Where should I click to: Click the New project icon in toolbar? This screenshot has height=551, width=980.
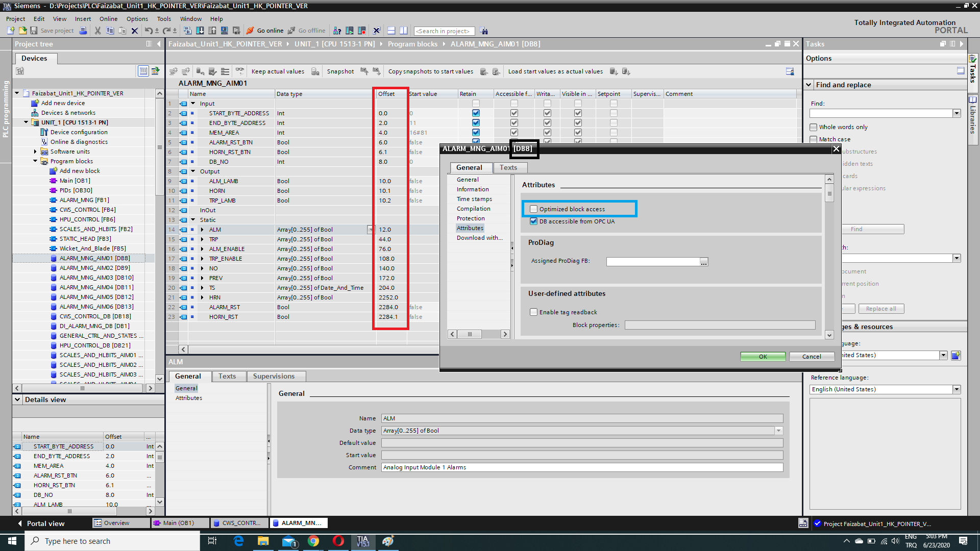11,31
